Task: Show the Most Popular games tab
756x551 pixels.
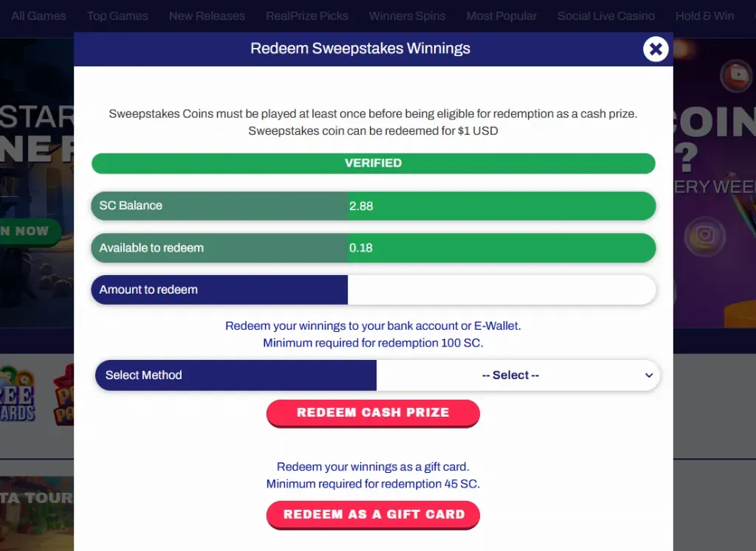Action: [501, 15]
